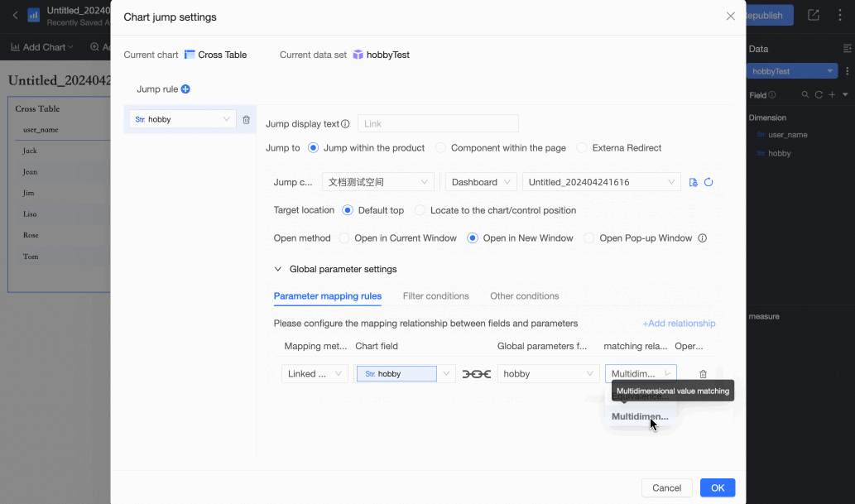The image size is (855, 504).
Task: Refresh the jump target dashboard list
Action: [708, 182]
